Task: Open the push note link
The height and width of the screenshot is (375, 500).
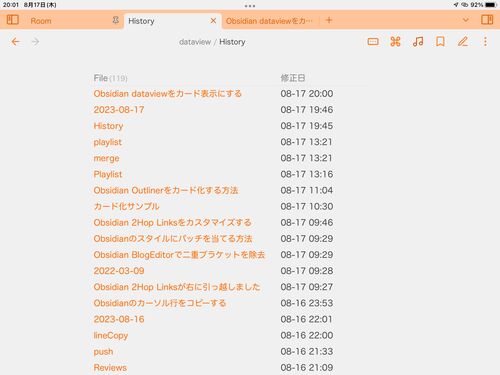Action: coord(103,352)
